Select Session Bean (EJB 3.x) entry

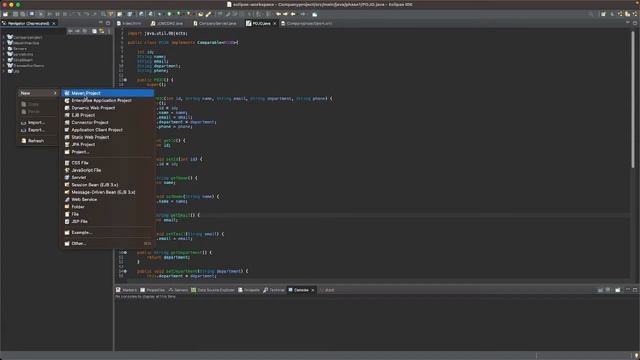pos(107,185)
